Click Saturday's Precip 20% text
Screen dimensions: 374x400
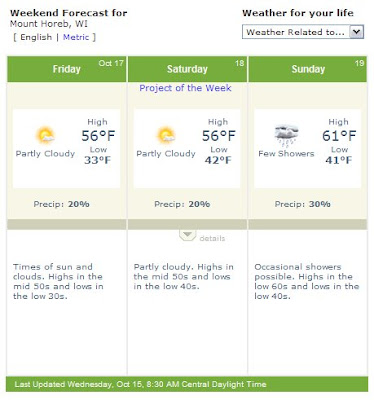pyautogui.click(x=182, y=204)
